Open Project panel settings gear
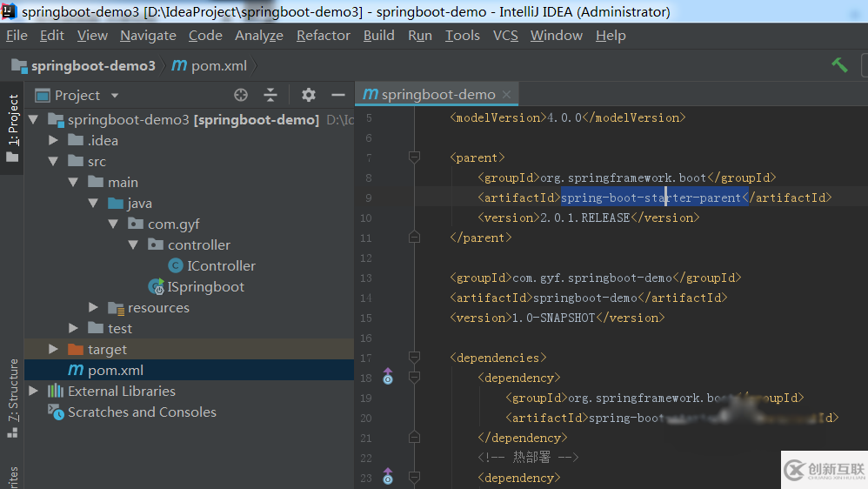This screenshot has width=868, height=489. 308,95
